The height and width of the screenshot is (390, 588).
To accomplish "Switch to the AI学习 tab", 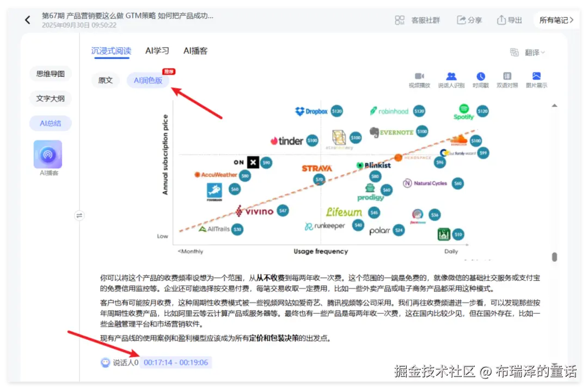I will tap(157, 51).
